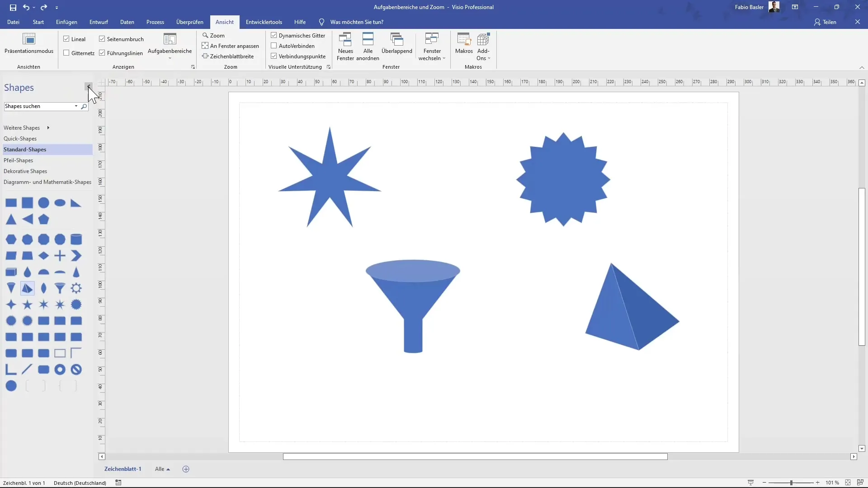Click the add new page plus icon
The height and width of the screenshot is (488, 868).
(186, 469)
